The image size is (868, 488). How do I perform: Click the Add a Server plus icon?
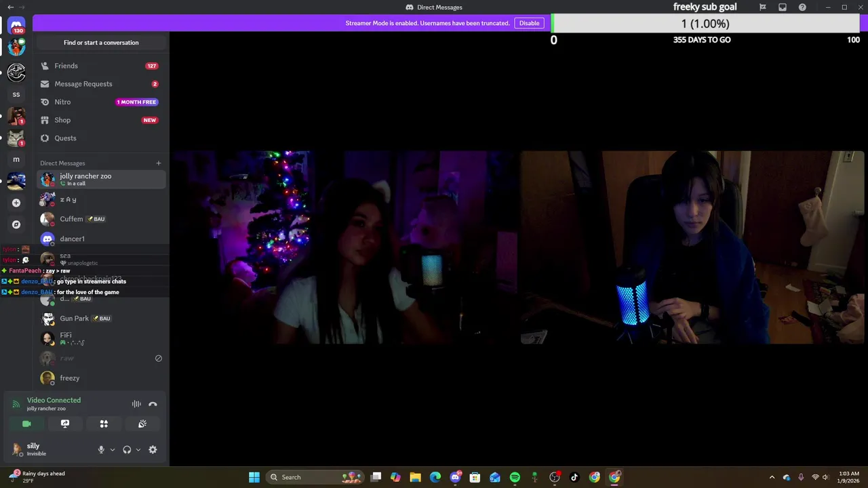pyautogui.click(x=16, y=203)
